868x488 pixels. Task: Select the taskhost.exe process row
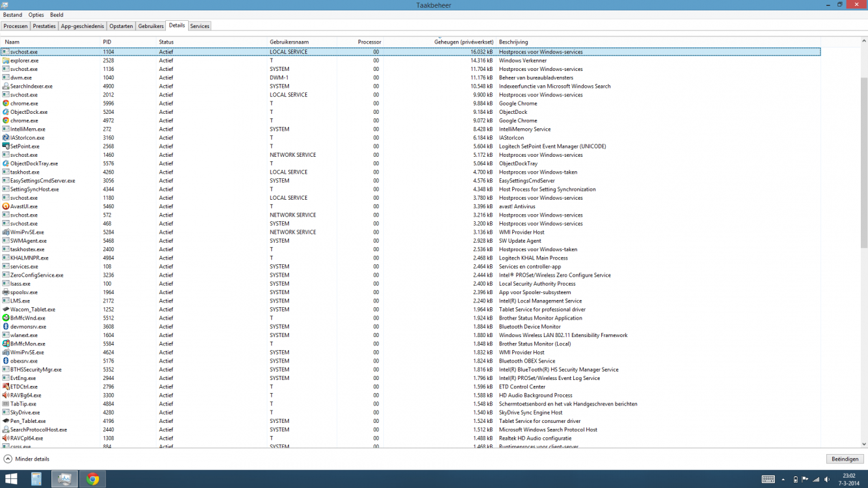click(411, 172)
